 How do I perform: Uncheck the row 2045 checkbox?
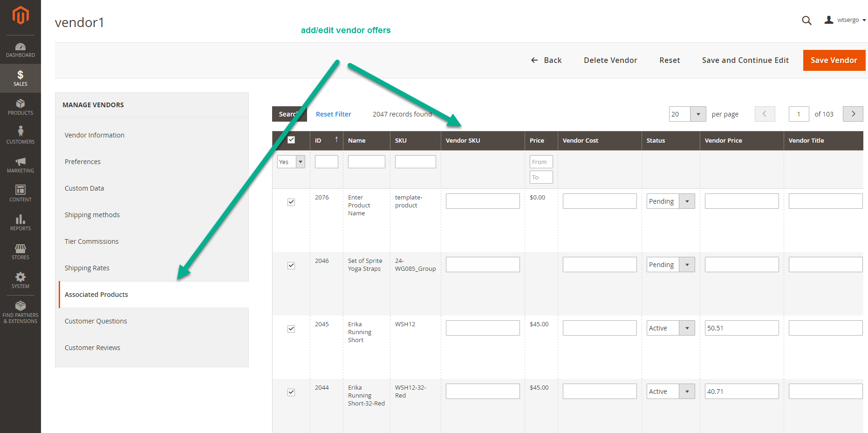(x=291, y=329)
